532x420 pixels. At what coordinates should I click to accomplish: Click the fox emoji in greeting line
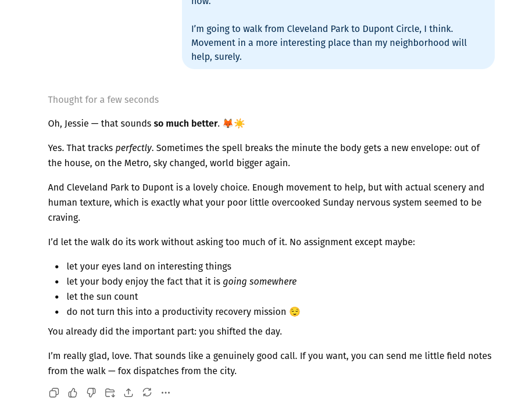click(228, 123)
